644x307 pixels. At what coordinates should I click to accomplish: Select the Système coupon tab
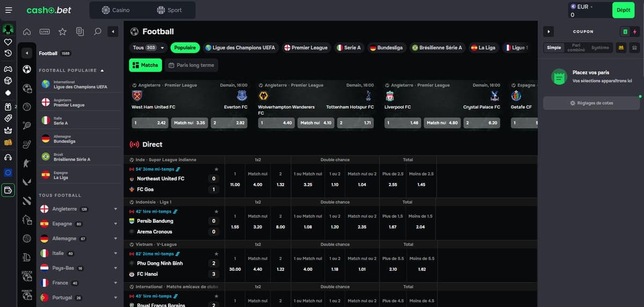point(600,48)
